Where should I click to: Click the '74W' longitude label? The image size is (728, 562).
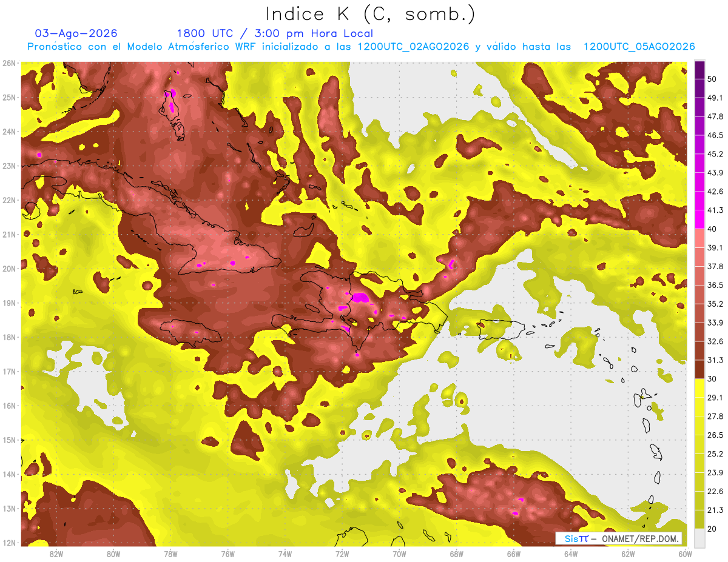[x=285, y=554]
